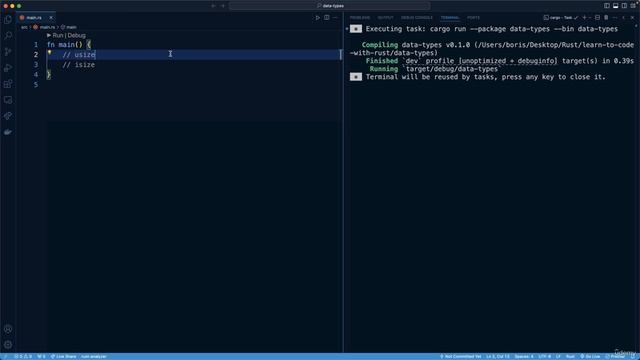Split the editor to the right
640x360 pixels.
(327, 18)
